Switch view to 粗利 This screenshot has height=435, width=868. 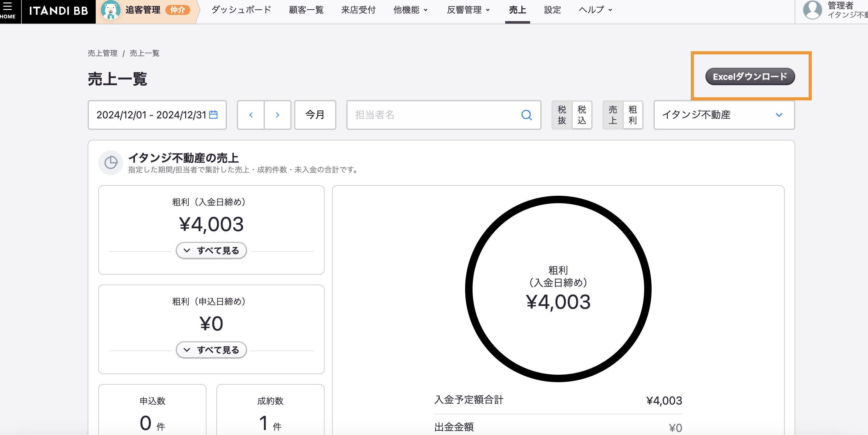(633, 115)
